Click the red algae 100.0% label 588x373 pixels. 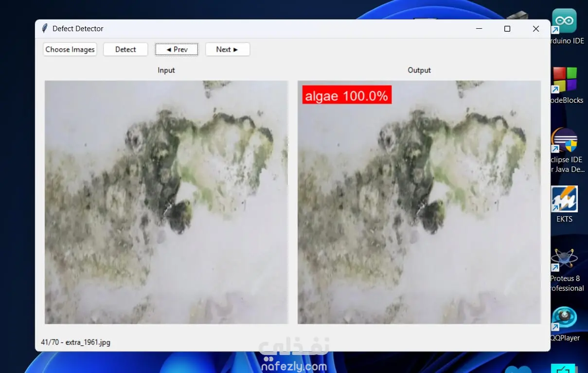pyautogui.click(x=347, y=95)
